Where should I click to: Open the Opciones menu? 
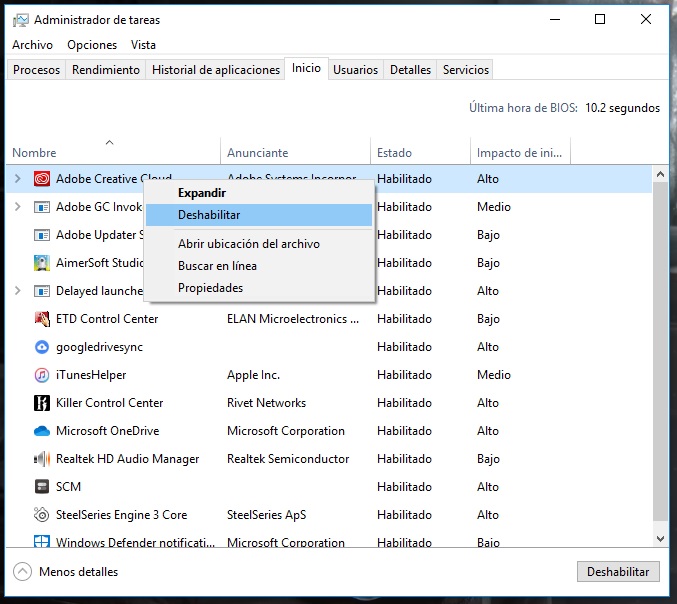click(x=92, y=45)
